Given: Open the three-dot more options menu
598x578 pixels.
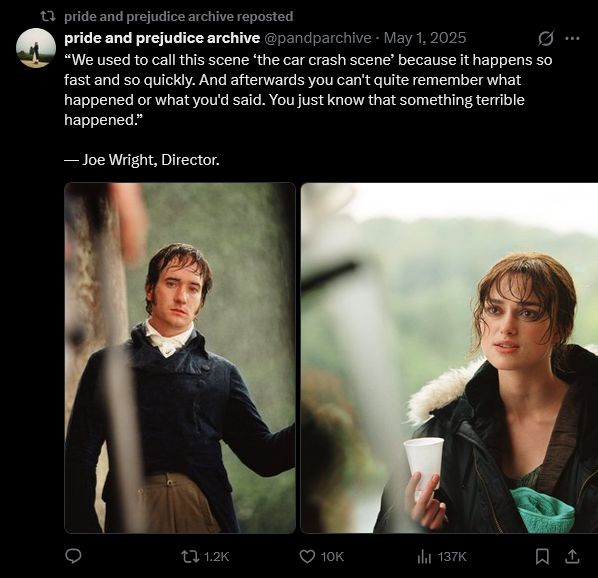Looking at the screenshot, I should pyautogui.click(x=572, y=38).
